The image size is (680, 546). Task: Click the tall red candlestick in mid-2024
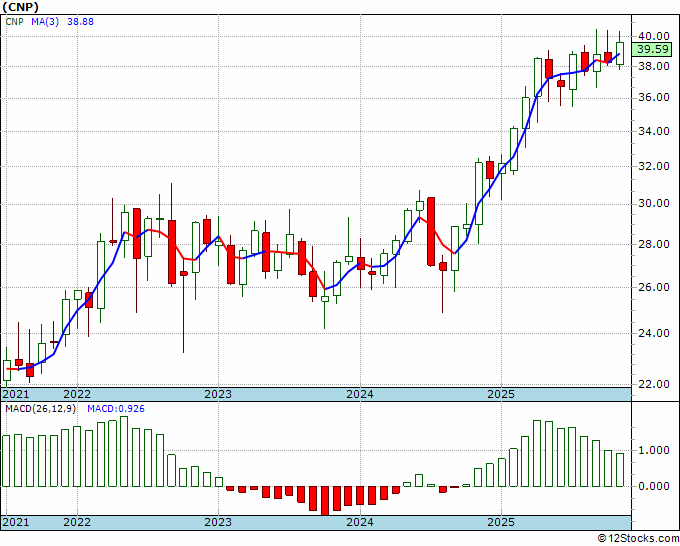coord(431,232)
